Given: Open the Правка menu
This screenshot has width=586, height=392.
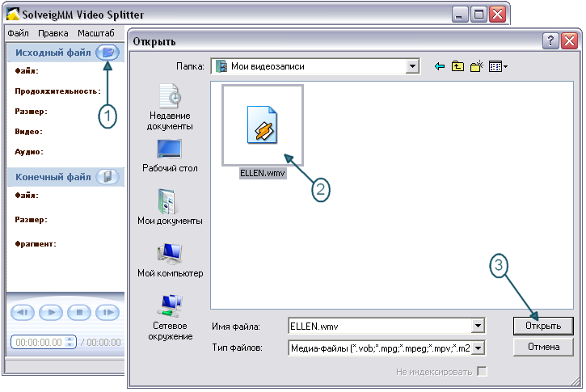Looking at the screenshot, I should 53,33.
